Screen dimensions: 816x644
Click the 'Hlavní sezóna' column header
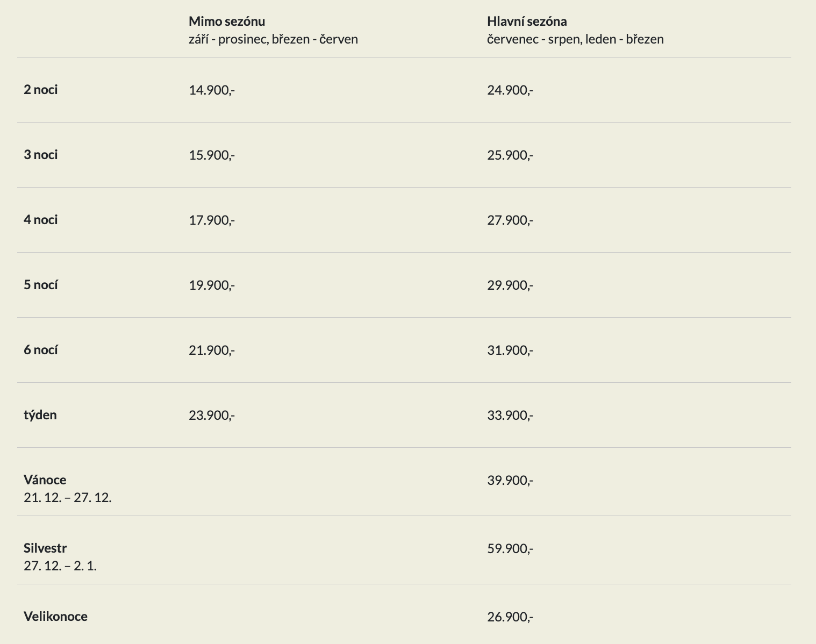(527, 22)
